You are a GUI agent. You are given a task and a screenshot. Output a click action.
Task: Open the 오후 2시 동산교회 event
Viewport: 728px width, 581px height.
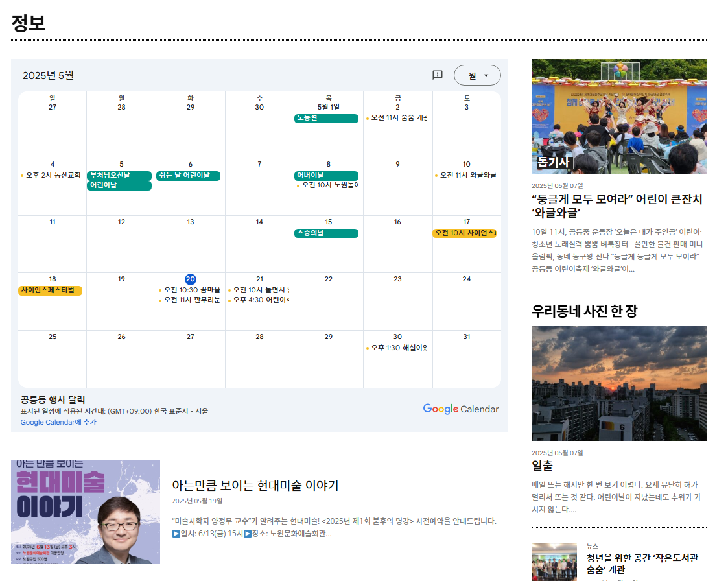pos(51,176)
